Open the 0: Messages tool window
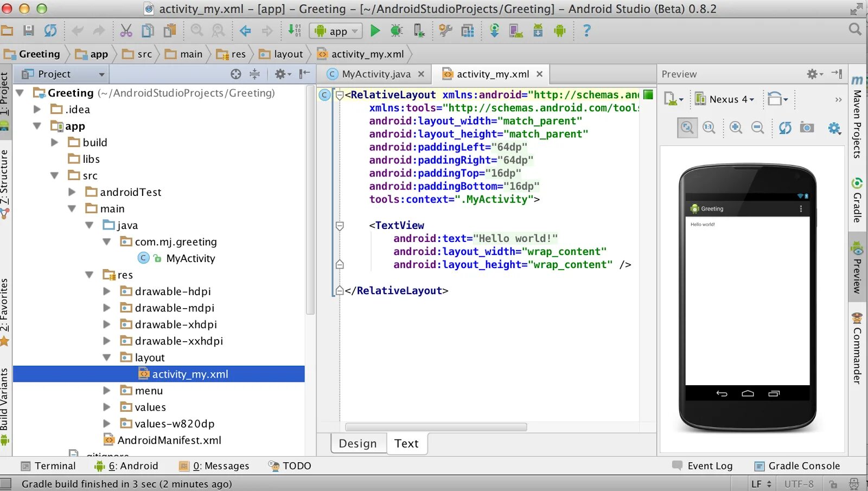The image size is (868, 491). [x=214, y=466]
